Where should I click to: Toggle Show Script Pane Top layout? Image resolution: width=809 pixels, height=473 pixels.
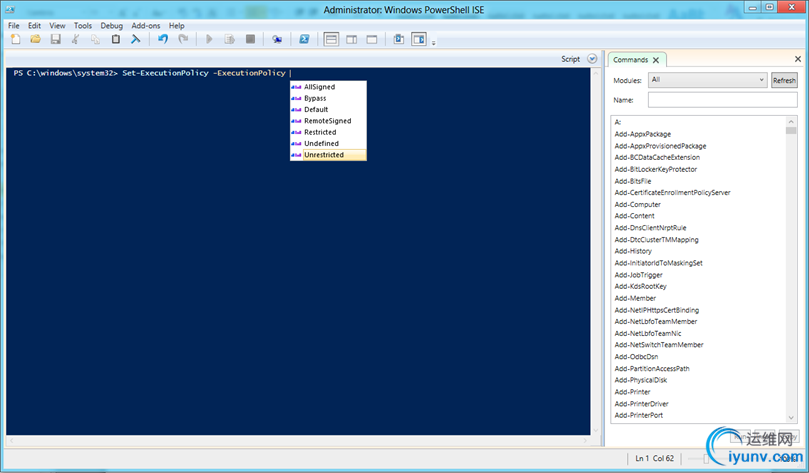coord(331,39)
